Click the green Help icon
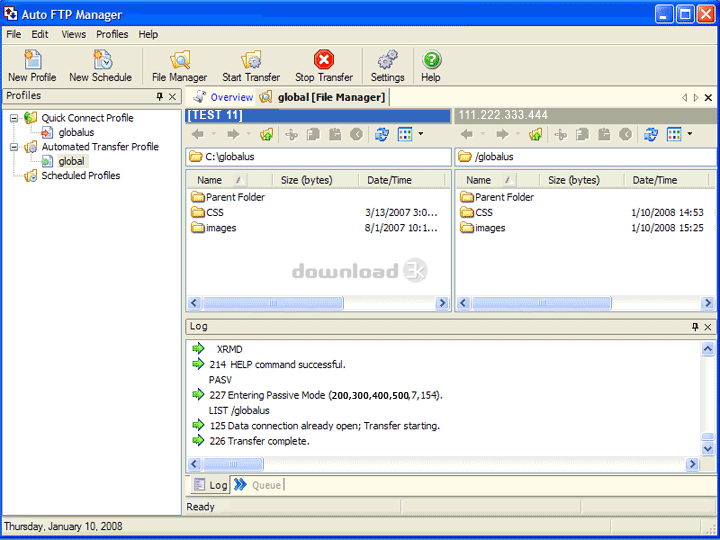Screen dimensions: 720x540 pos(430,66)
